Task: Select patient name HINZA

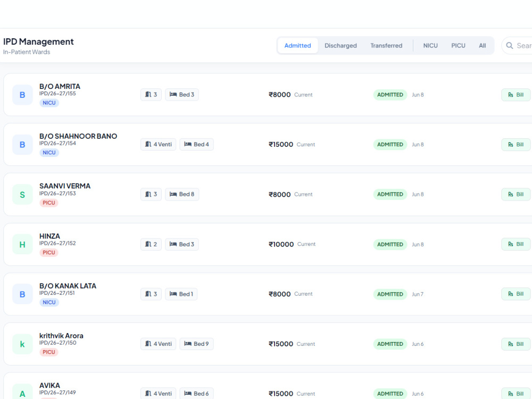Action: [49, 236]
